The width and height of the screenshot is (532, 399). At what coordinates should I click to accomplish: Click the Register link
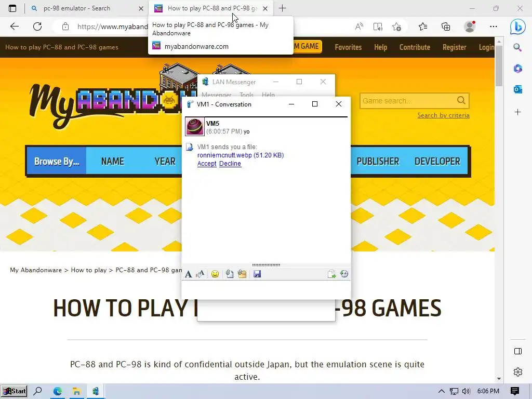point(454,47)
